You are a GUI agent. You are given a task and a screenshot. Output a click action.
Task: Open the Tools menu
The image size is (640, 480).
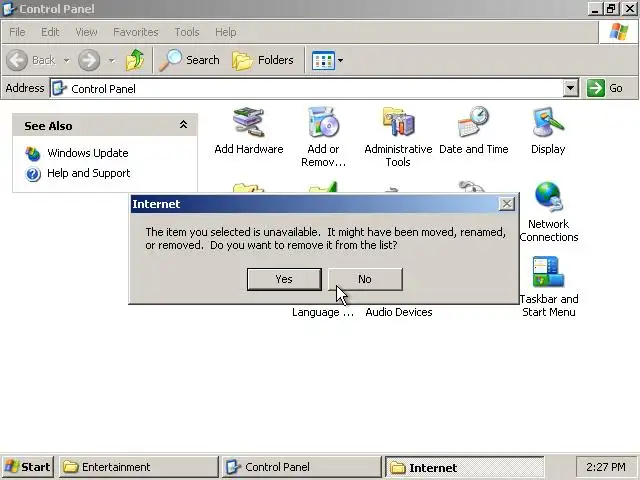click(187, 32)
